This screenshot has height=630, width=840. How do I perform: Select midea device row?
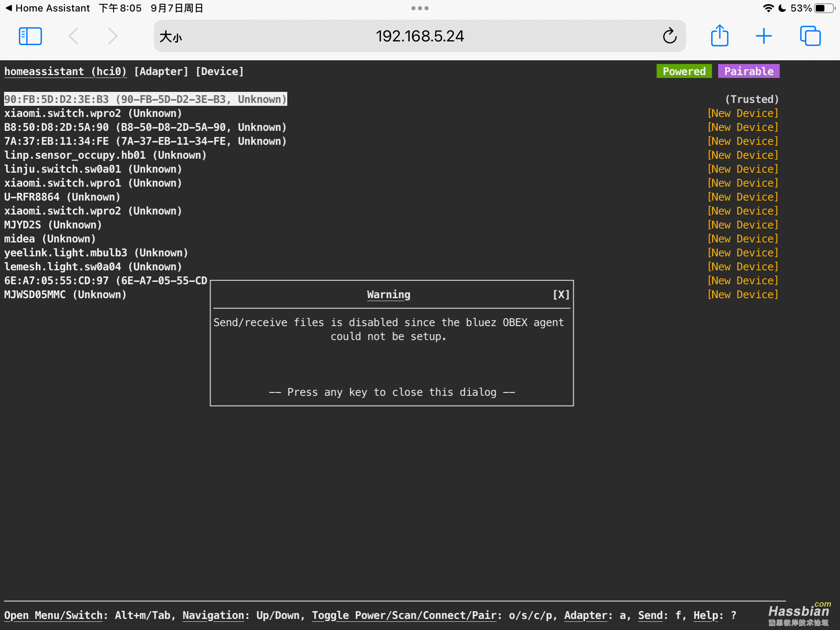[50, 239]
